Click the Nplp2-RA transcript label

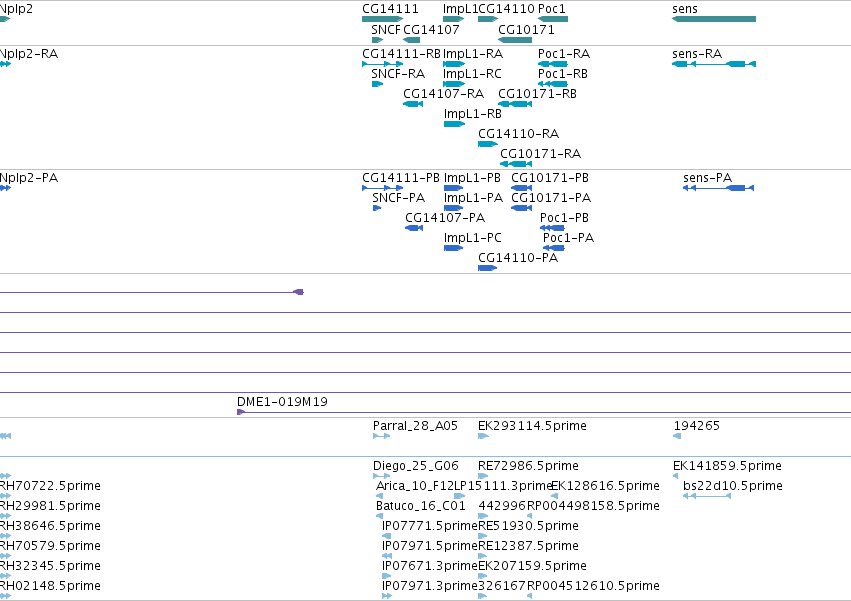click(x=29, y=54)
